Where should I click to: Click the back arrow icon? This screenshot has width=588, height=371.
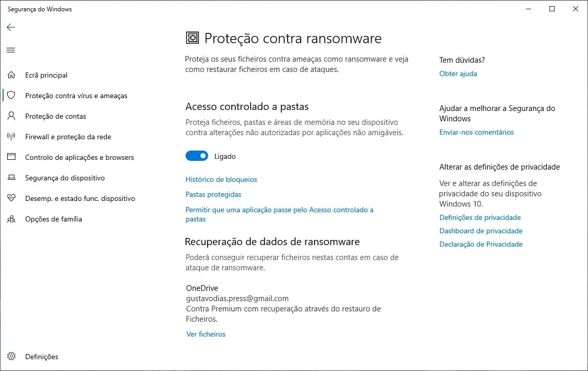click(x=11, y=27)
